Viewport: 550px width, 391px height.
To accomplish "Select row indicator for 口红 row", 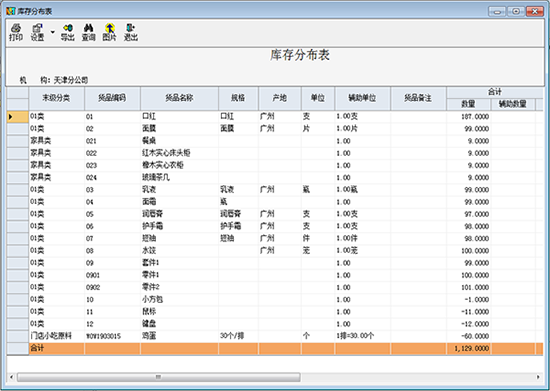I will point(18,116).
